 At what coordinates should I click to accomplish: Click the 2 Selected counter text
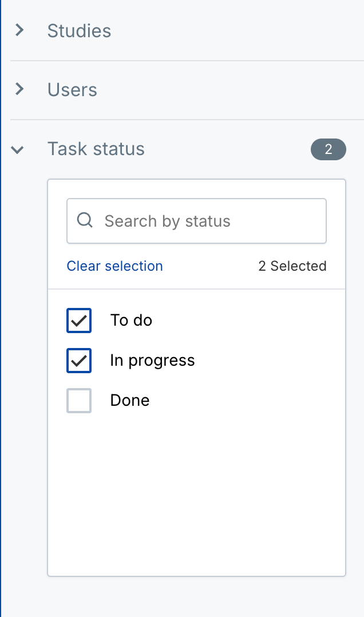click(x=292, y=266)
